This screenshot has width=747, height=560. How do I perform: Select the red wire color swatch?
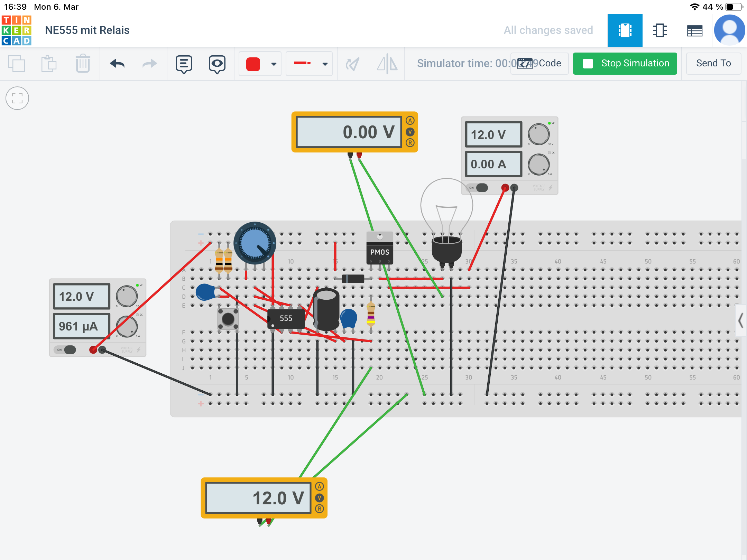coord(253,64)
